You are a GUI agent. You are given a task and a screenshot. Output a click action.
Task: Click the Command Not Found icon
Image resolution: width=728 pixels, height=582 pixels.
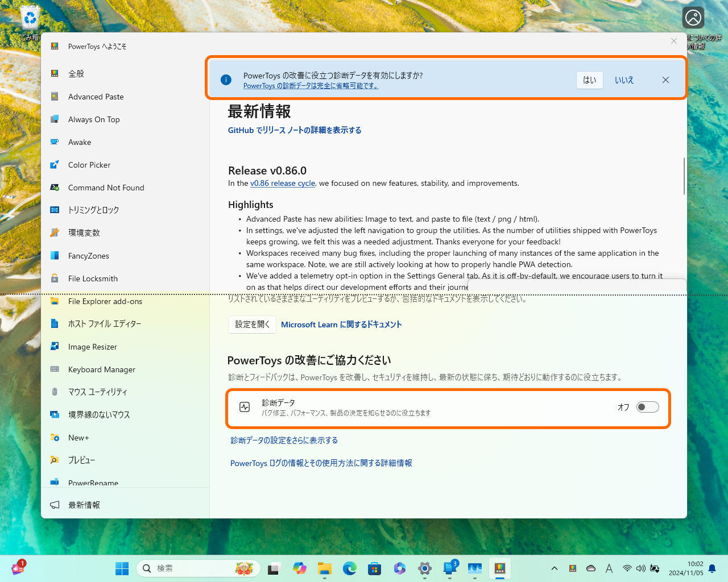pyautogui.click(x=55, y=188)
